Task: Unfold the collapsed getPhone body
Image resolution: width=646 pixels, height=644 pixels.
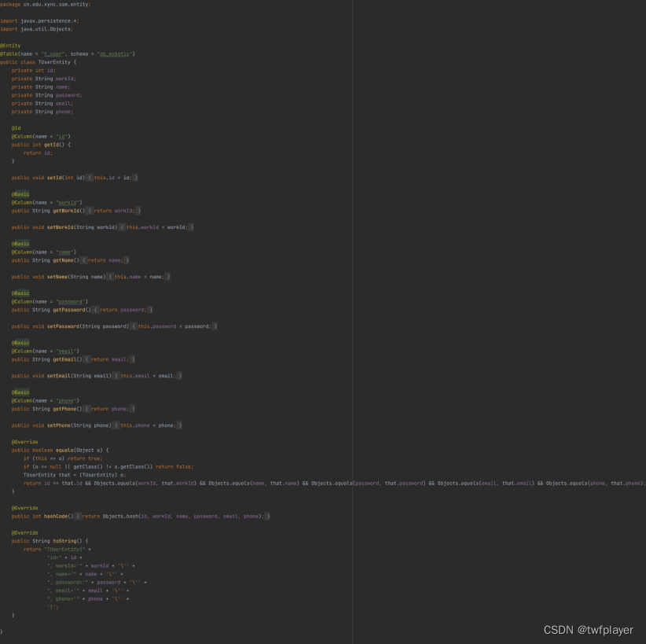Action: click(x=109, y=409)
